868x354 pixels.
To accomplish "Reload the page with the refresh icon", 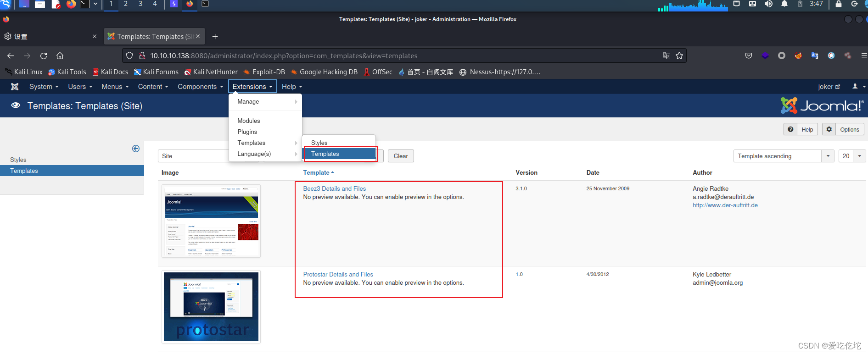I will click(x=44, y=55).
